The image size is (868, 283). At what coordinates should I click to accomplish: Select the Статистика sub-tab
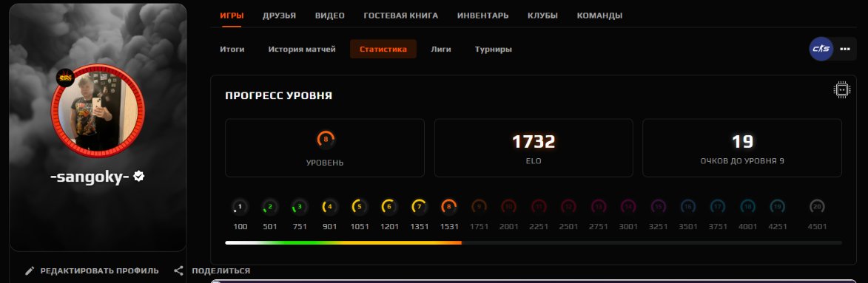pos(383,50)
